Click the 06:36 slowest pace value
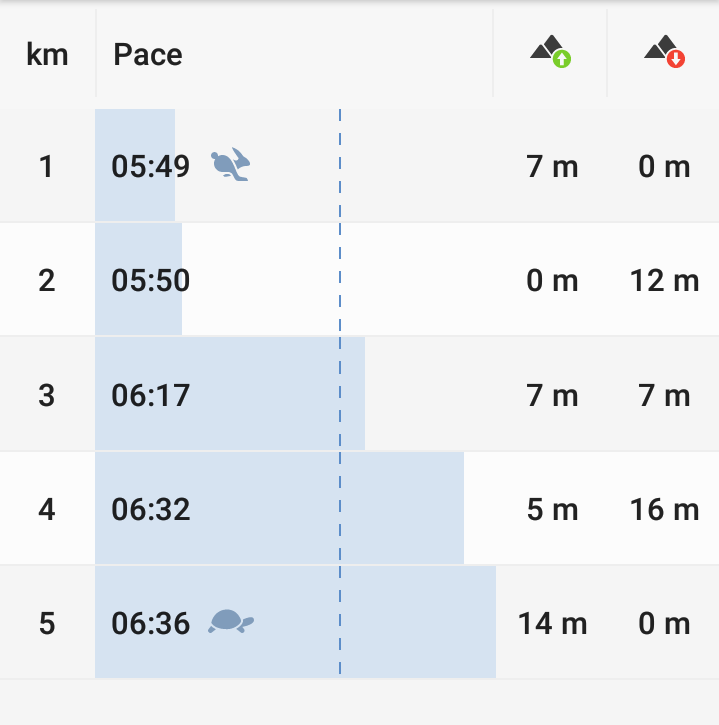Screen dimensions: 719x725 coord(151,624)
